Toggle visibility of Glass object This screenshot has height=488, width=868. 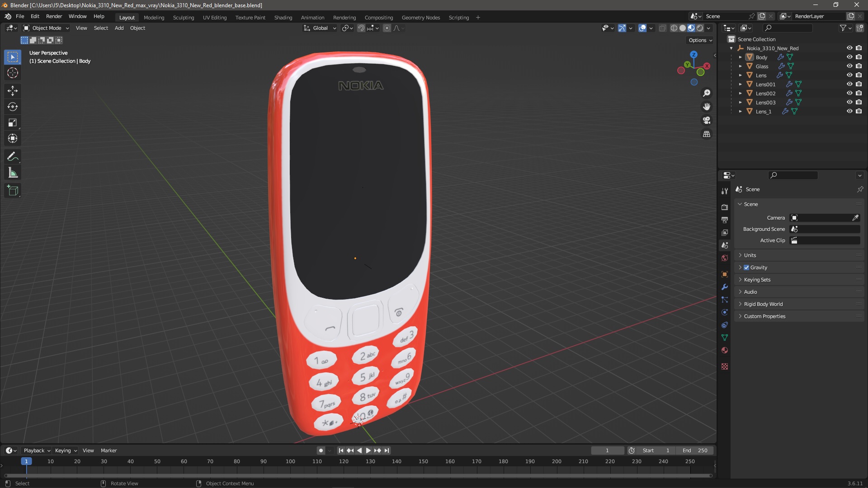pyautogui.click(x=849, y=66)
